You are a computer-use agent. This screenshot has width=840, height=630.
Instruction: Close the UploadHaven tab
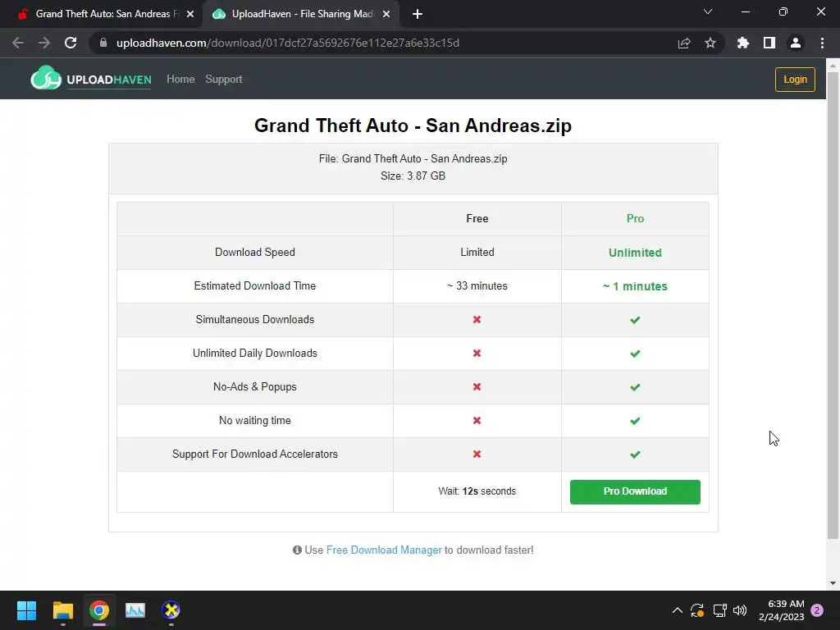coord(386,14)
